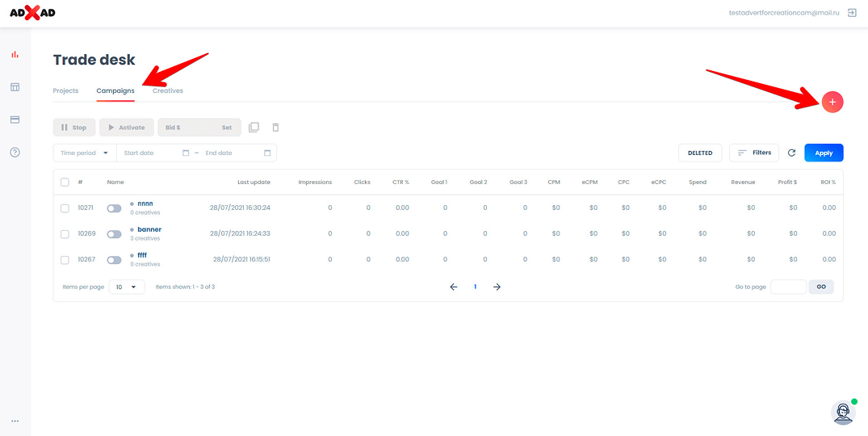
Task: Click the trash delete icon in toolbar
Action: point(275,128)
